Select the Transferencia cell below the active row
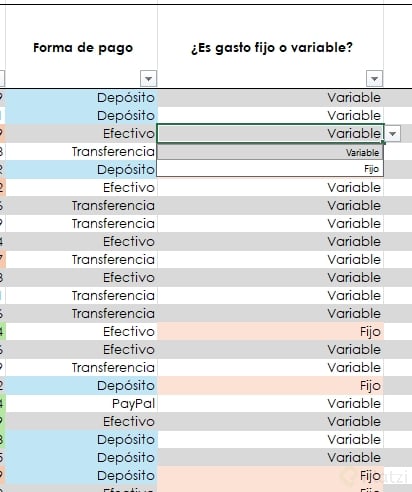Image resolution: width=412 pixels, height=492 pixels. [x=82, y=152]
